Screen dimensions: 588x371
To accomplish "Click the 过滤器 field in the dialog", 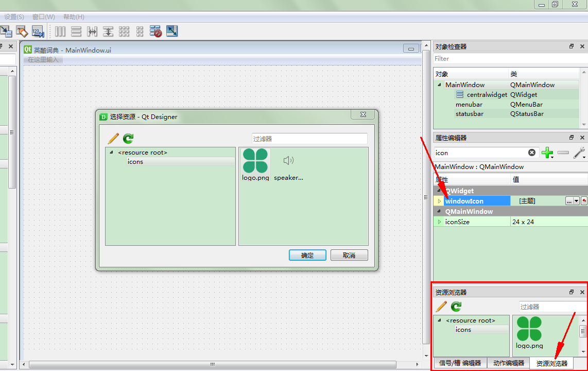I will pos(309,139).
